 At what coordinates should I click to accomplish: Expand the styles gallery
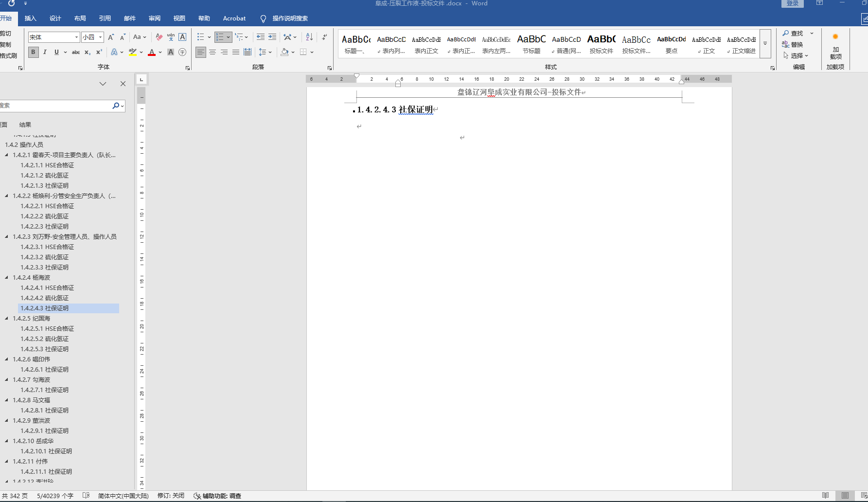pos(765,44)
